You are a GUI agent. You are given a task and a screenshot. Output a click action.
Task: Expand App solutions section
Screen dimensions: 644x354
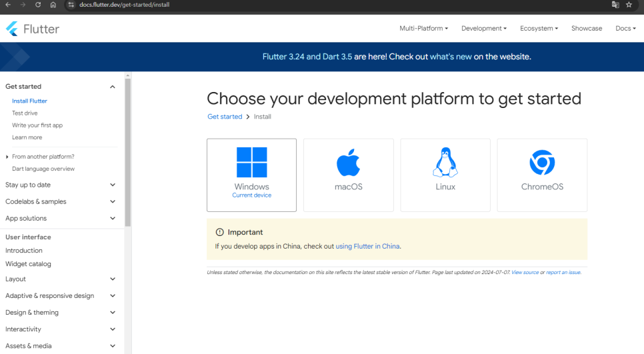[x=61, y=219]
